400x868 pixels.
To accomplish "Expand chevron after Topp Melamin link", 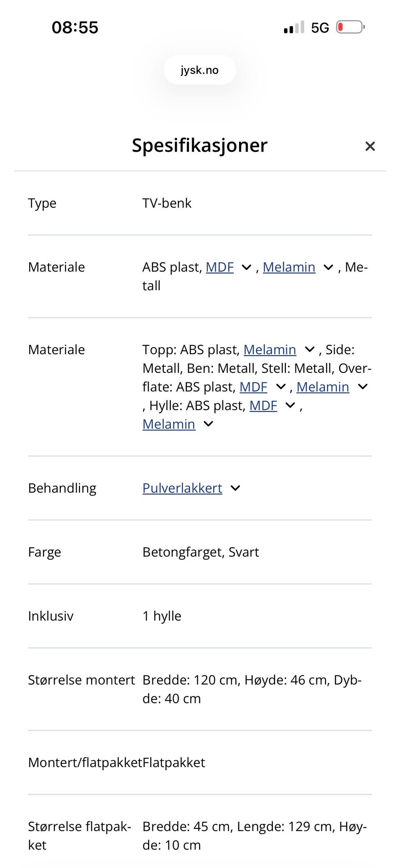I will [x=310, y=350].
